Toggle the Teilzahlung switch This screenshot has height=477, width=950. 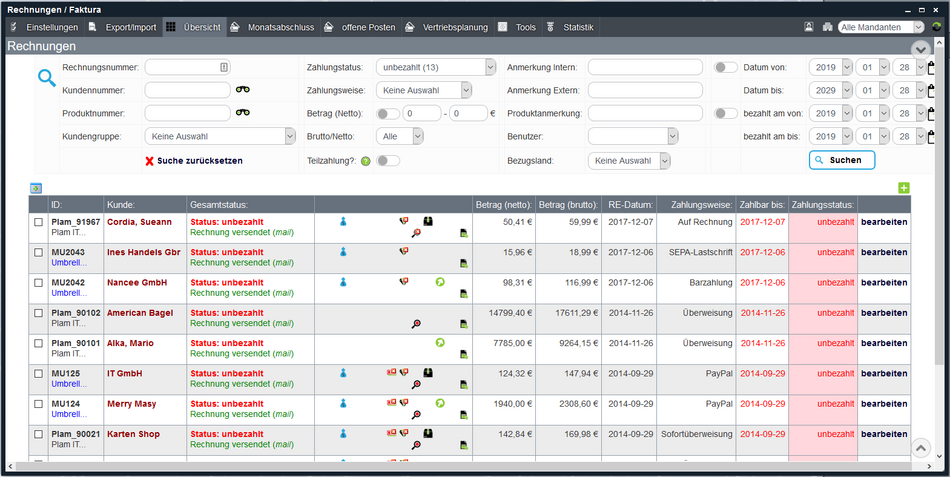(388, 161)
